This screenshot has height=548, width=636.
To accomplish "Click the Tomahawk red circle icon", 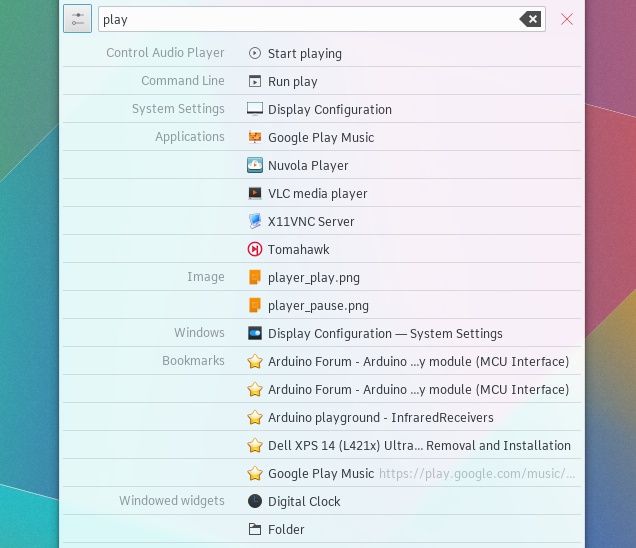I will pos(255,249).
